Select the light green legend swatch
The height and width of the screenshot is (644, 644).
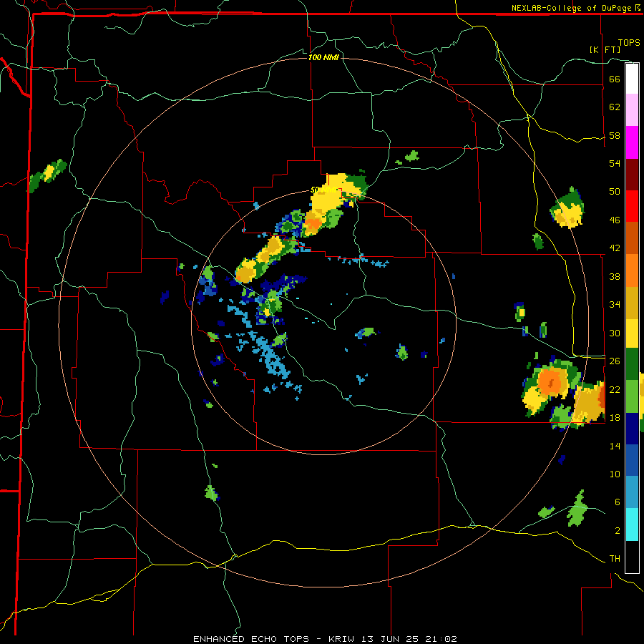click(x=632, y=396)
